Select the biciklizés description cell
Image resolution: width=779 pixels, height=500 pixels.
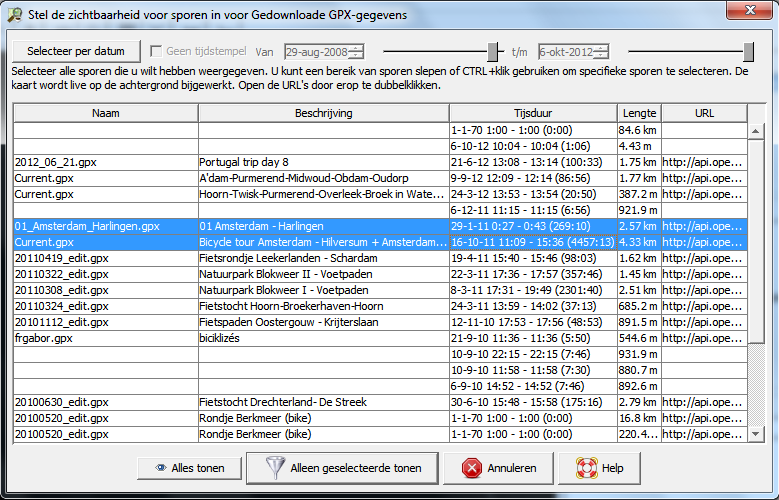point(323,338)
